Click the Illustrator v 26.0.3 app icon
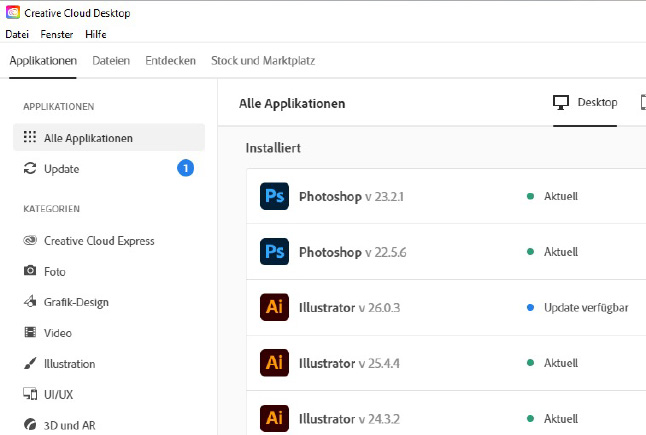Image resolution: width=646 pixels, height=435 pixels. 274,307
